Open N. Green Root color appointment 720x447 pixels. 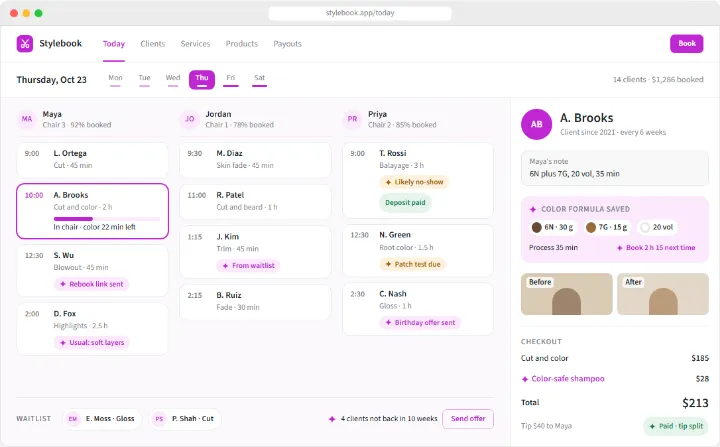coord(418,250)
